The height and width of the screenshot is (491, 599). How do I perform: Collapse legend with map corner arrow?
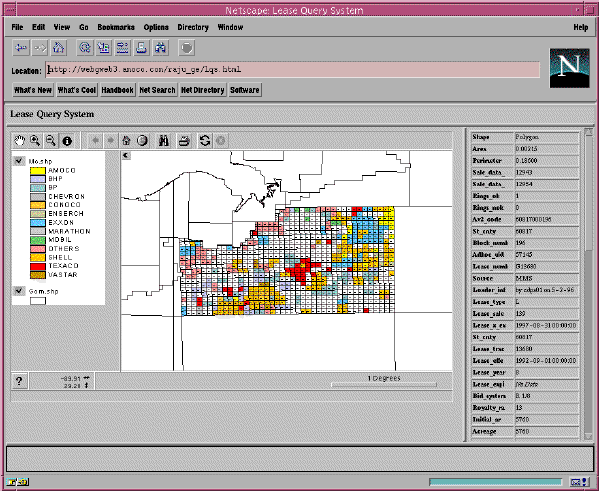point(126,155)
